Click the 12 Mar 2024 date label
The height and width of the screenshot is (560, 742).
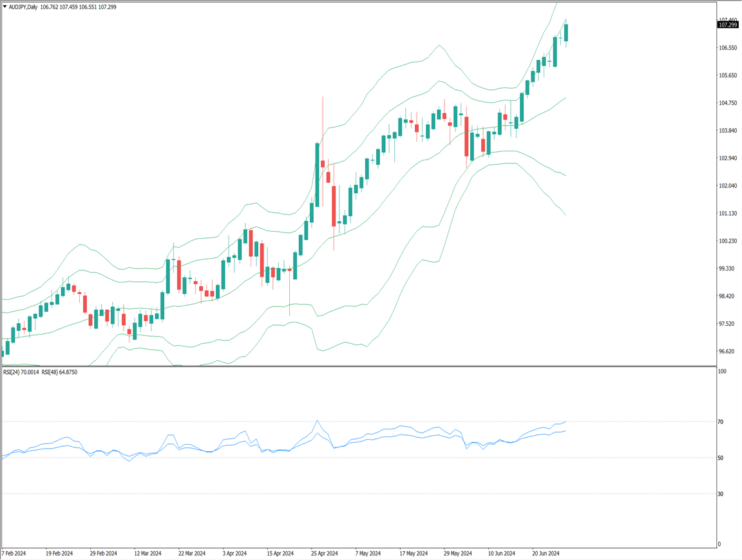tap(147, 553)
